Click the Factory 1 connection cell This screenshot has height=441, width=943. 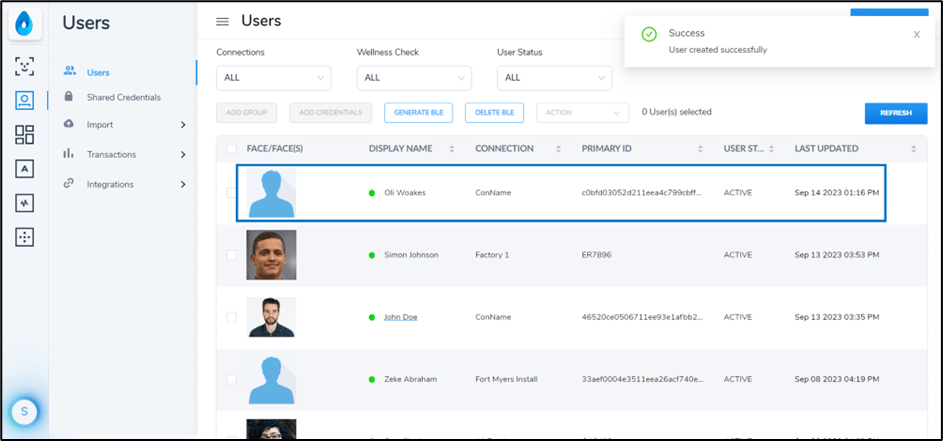492,255
